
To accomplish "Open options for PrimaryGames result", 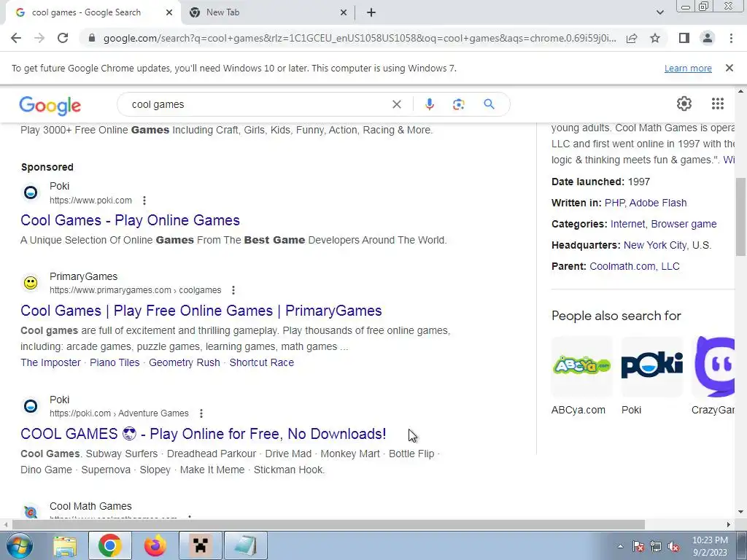I will (x=233, y=290).
